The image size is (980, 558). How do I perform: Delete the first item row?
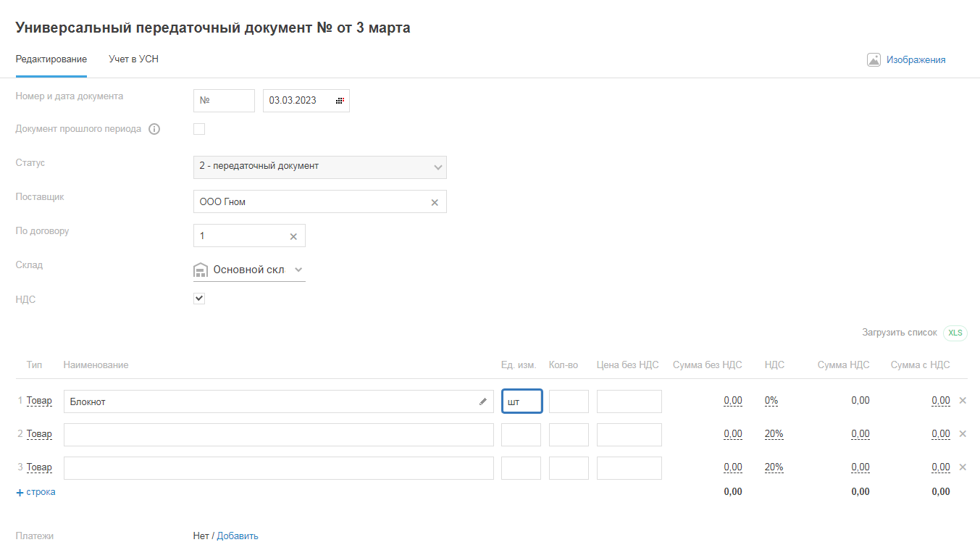click(963, 401)
